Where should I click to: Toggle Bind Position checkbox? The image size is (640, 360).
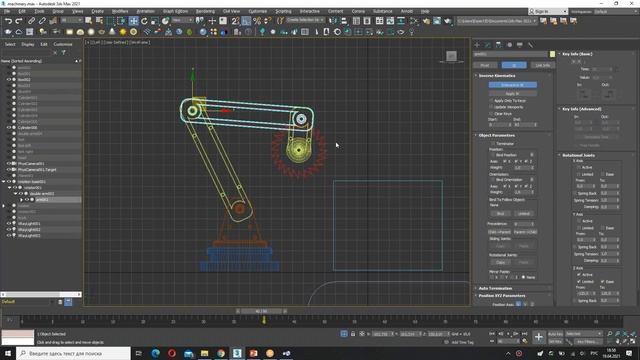[x=493, y=155]
